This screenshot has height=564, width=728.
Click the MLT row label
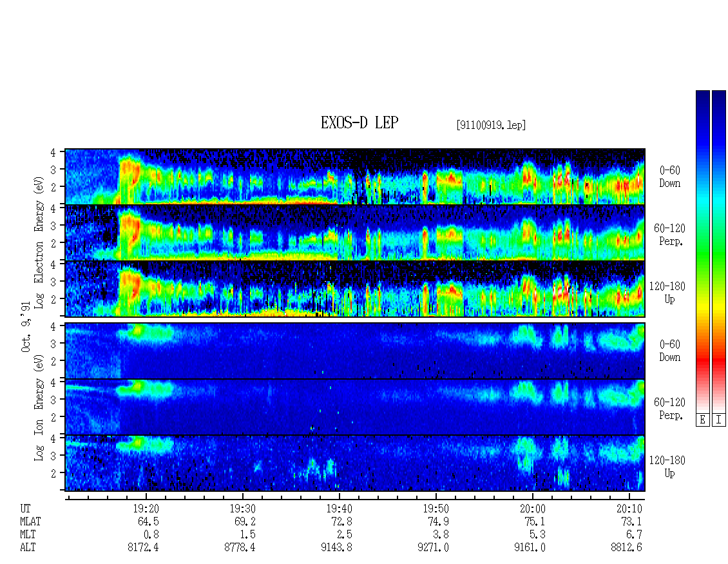(28, 535)
